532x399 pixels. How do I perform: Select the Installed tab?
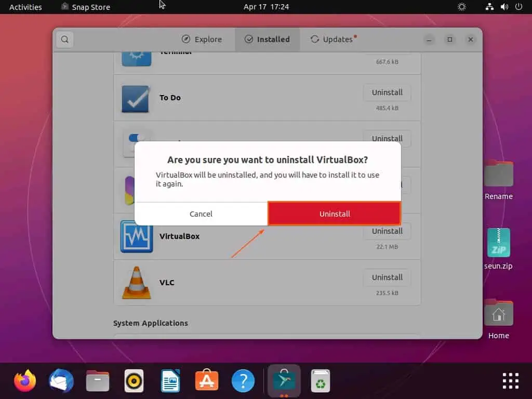(267, 39)
